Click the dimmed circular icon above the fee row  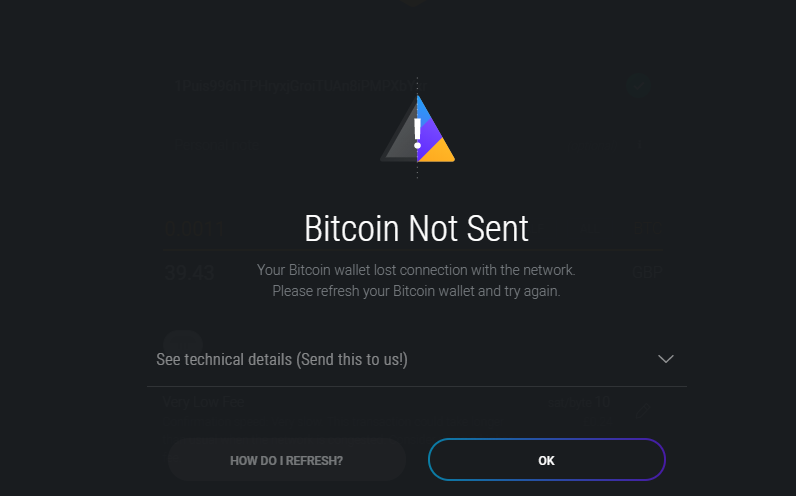click(183, 345)
